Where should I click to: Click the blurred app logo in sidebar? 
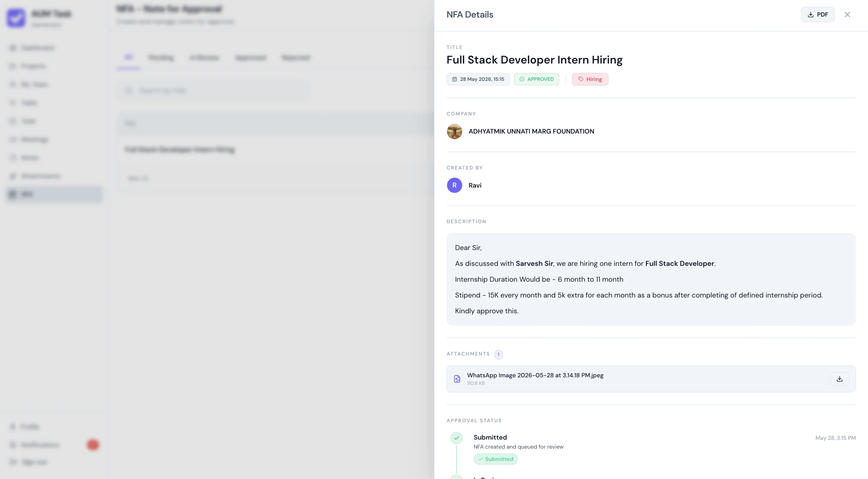click(16, 18)
